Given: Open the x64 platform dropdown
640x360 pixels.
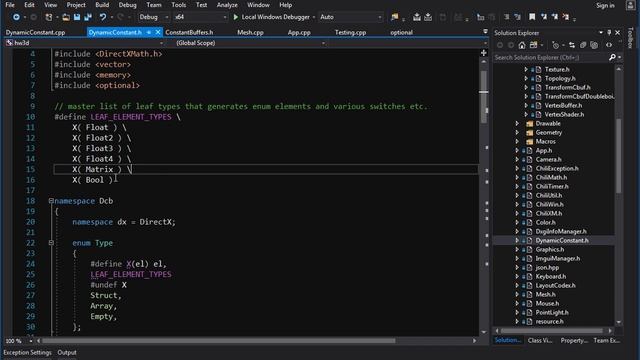Looking at the screenshot, I should point(200,17).
